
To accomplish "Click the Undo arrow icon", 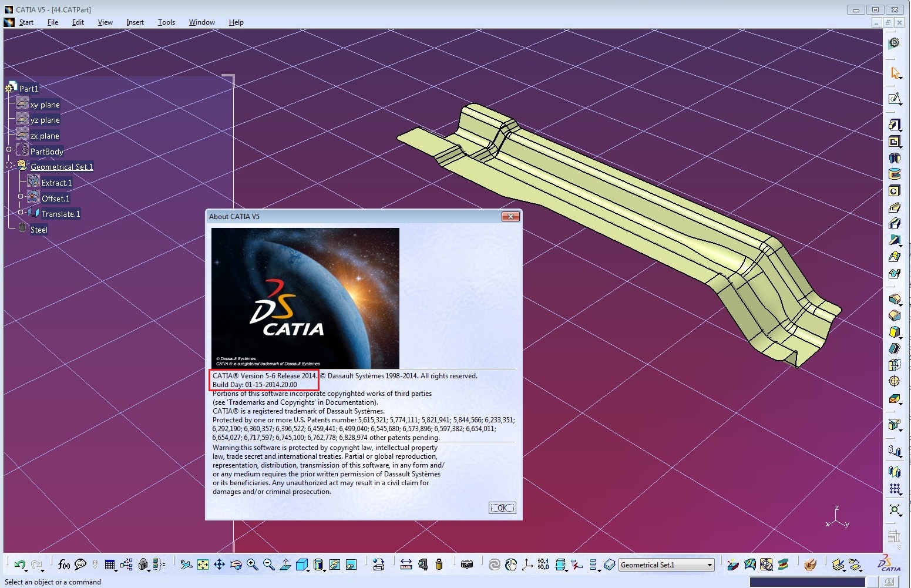I will click(19, 565).
